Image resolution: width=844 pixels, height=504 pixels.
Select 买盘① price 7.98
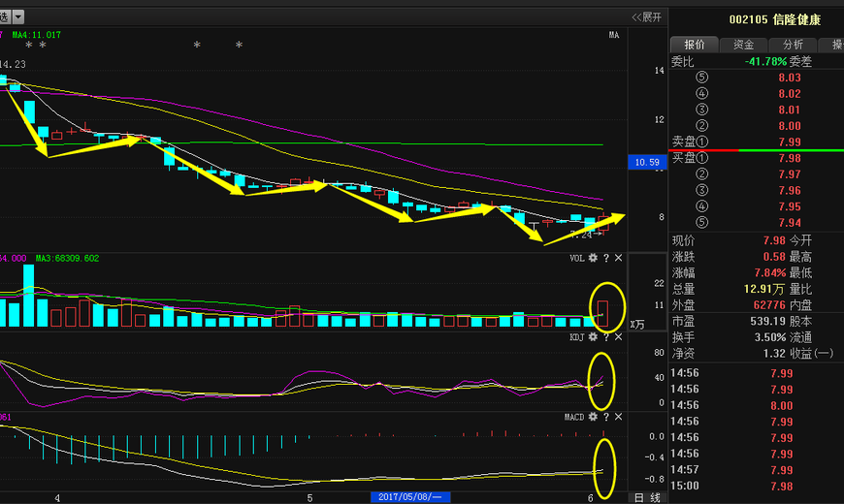pyautogui.click(x=790, y=158)
